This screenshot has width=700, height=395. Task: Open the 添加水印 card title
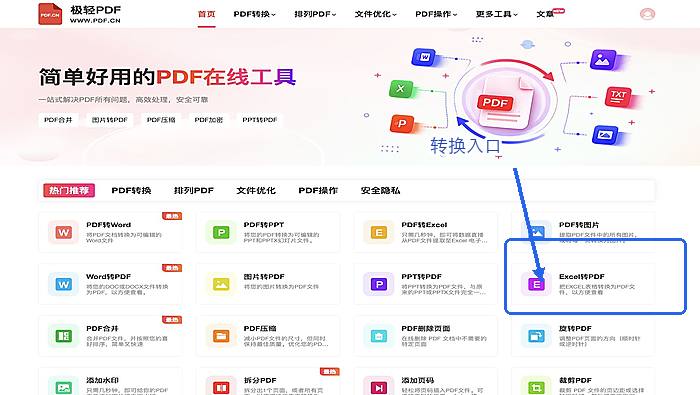coord(102,380)
